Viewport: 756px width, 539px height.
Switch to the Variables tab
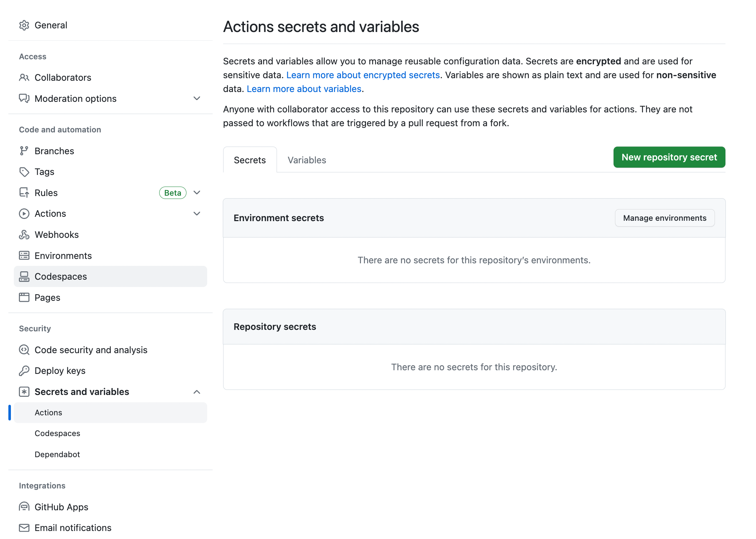tap(306, 160)
